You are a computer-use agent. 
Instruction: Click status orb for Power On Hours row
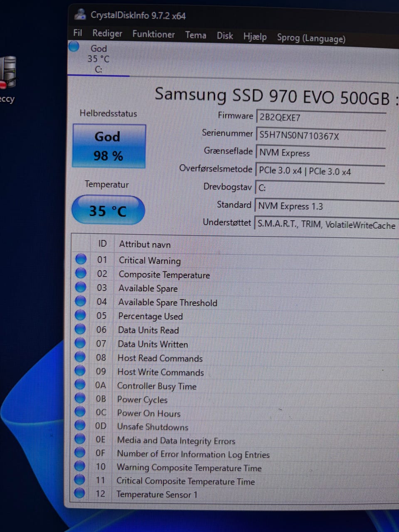(80, 412)
